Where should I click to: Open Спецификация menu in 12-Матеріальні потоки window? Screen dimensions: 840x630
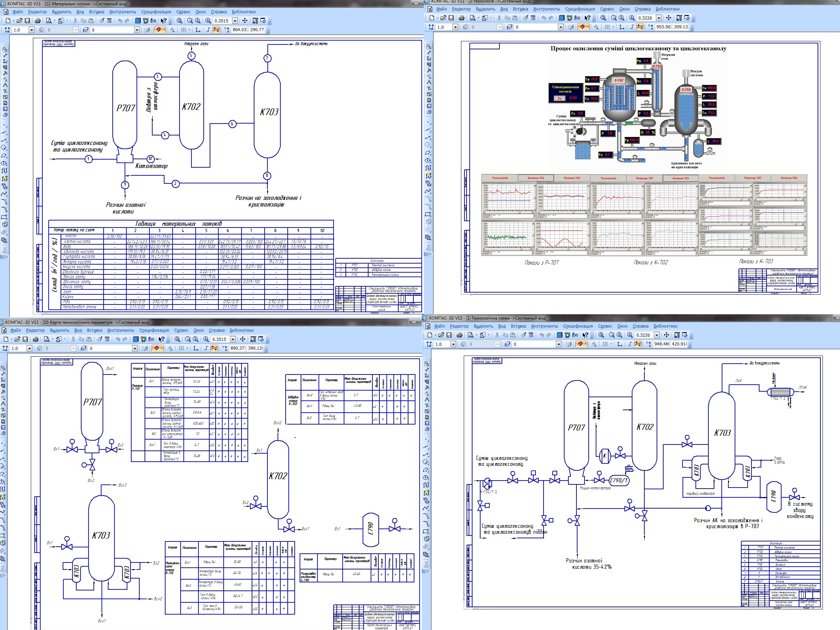point(156,12)
